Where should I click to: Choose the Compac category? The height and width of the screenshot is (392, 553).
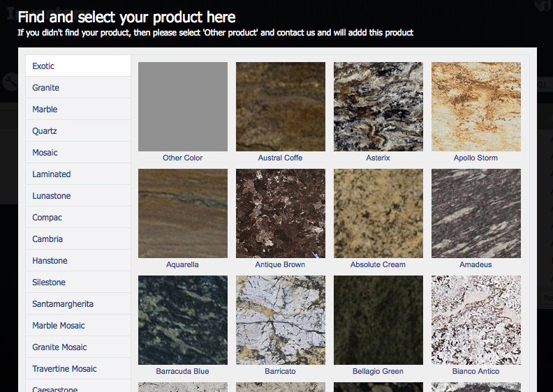(x=78, y=218)
